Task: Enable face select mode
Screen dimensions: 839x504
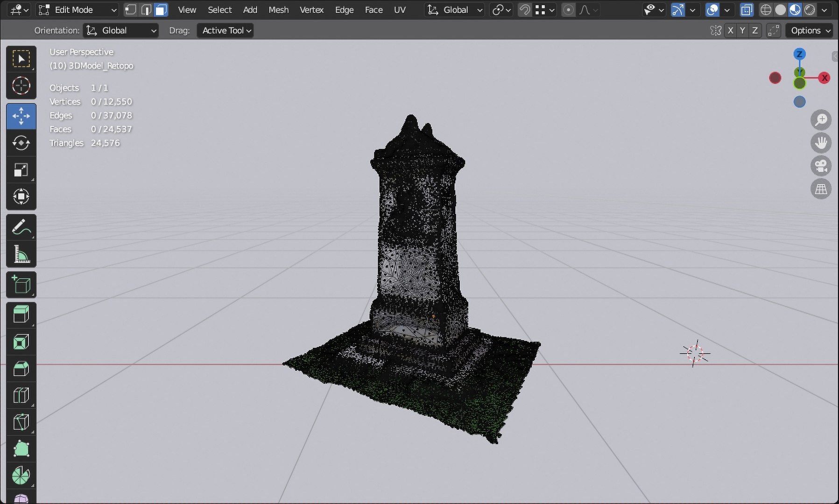Action: tap(161, 10)
